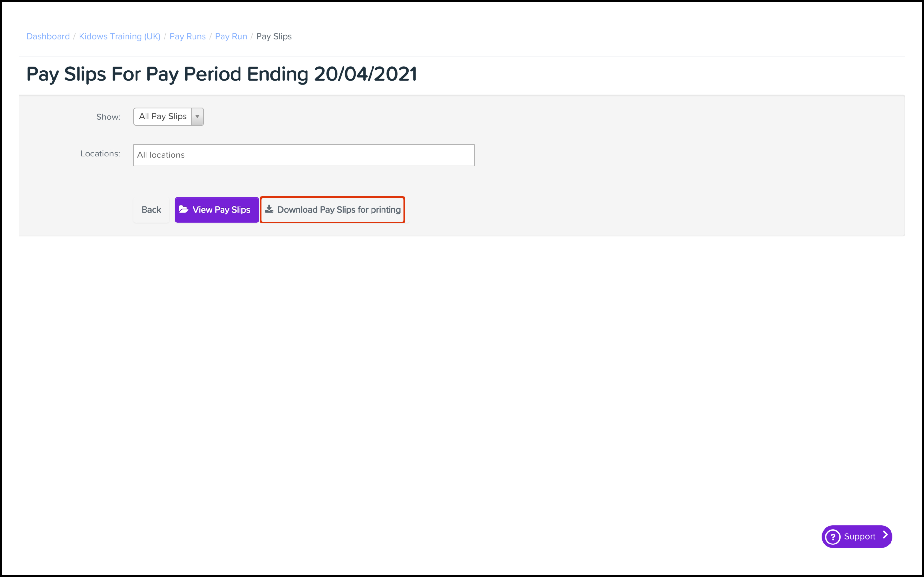Open Kidows Training (UK) breadcrumb link
The height and width of the screenshot is (577, 924).
coord(119,37)
